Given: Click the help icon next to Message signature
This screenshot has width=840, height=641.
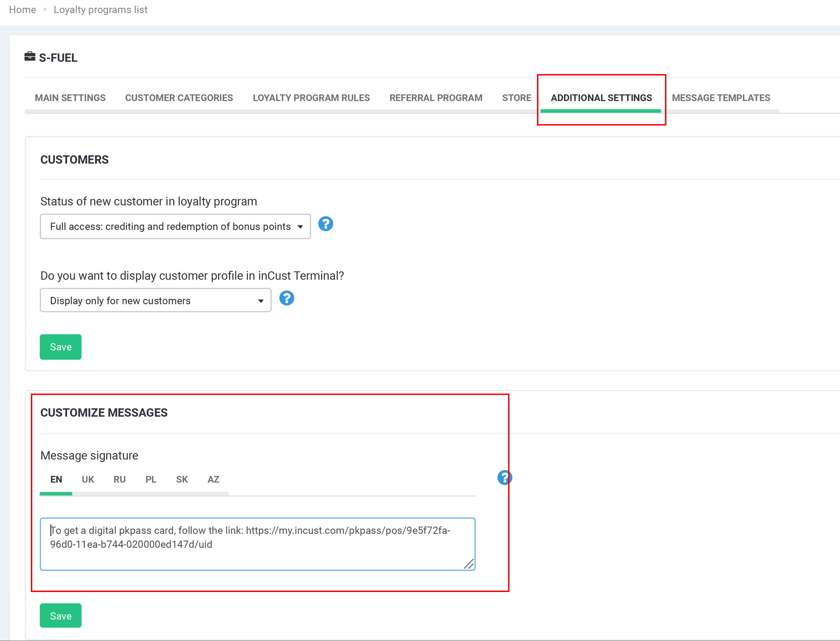Looking at the screenshot, I should point(504,478).
